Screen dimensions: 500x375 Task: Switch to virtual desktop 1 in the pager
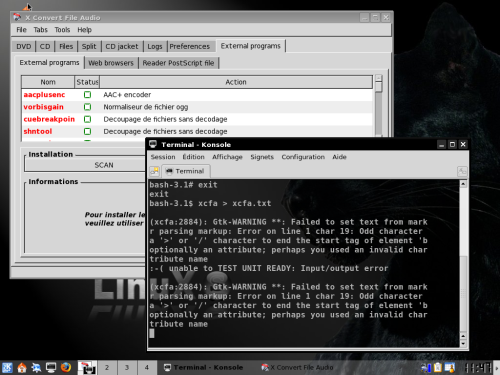(x=87, y=367)
